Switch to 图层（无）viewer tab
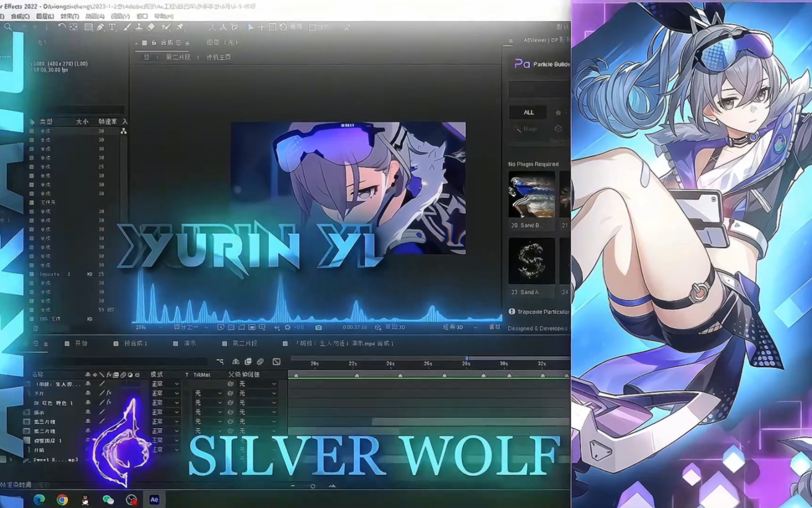The image size is (812, 508). click(222, 43)
